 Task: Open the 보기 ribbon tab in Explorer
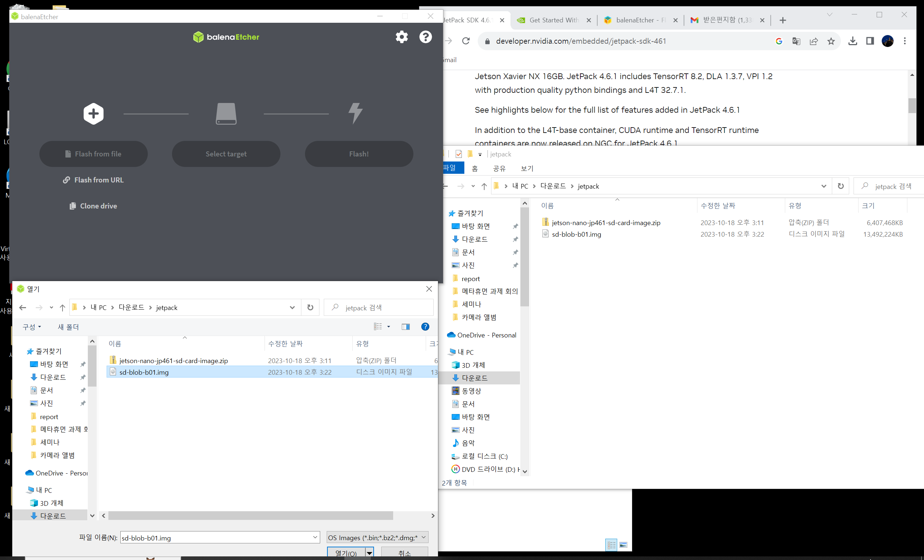(x=527, y=168)
